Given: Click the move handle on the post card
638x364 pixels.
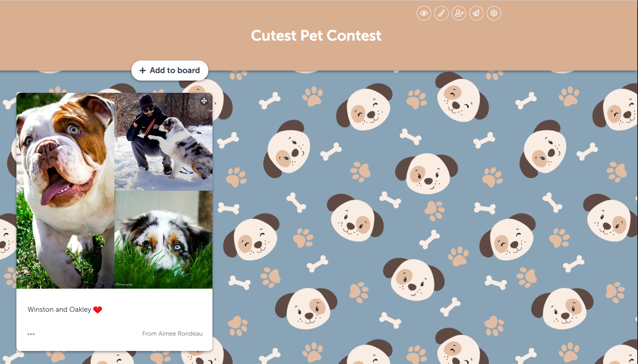Looking at the screenshot, I should 204,101.
